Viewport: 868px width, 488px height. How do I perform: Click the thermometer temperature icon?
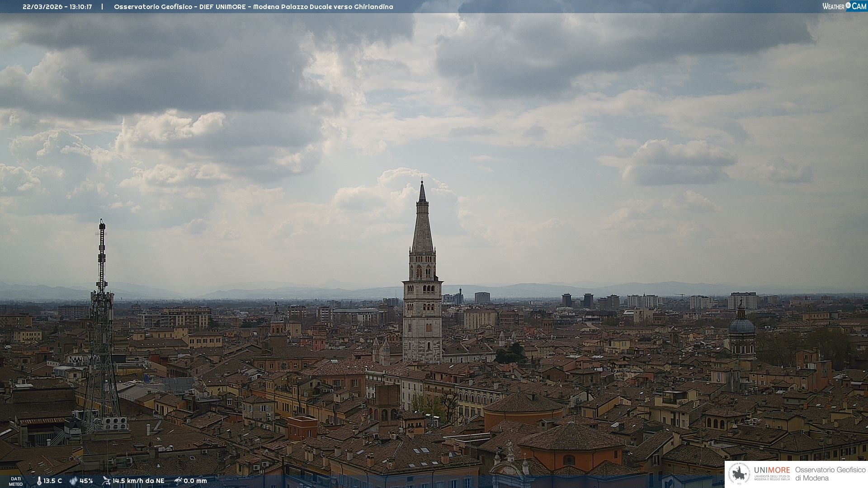tap(39, 481)
